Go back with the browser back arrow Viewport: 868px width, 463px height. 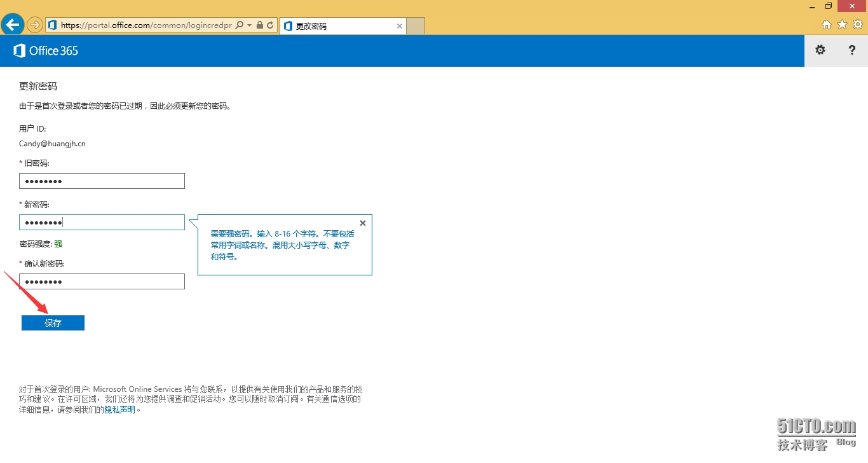tap(13, 25)
